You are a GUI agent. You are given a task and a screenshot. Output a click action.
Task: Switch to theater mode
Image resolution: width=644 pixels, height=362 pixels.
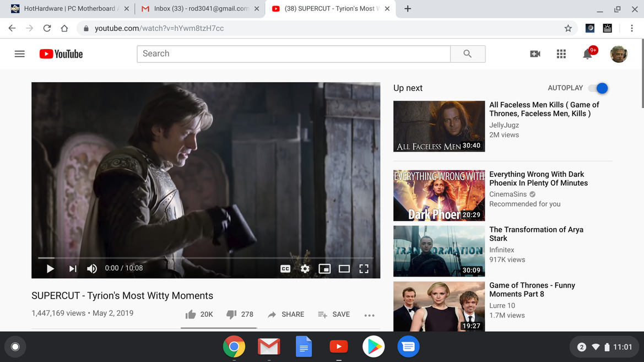(x=344, y=269)
